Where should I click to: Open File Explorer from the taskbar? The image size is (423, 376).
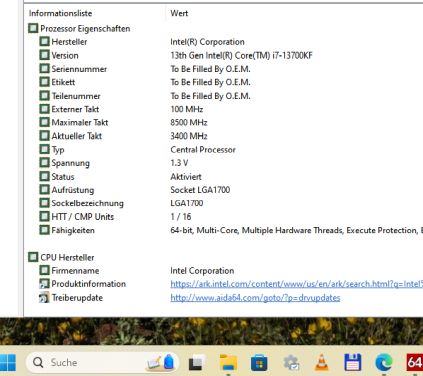(x=228, y=363)
